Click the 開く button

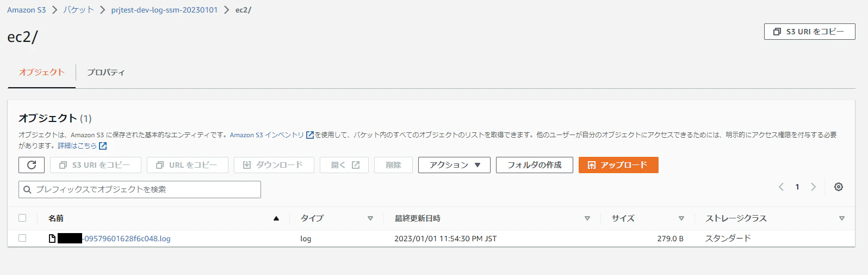[344, 165]
